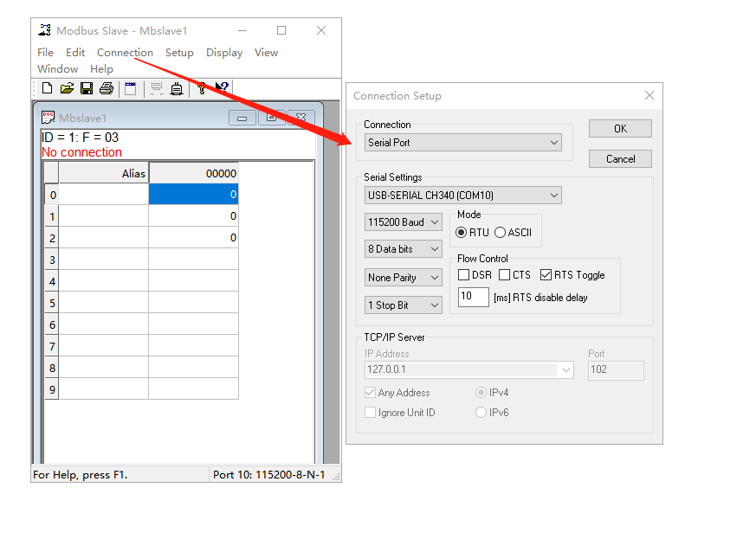Image resolution: width=756 pixels, height=552 pixels.
Task: Click the context Help arrow icon
Action: (222, 88)
